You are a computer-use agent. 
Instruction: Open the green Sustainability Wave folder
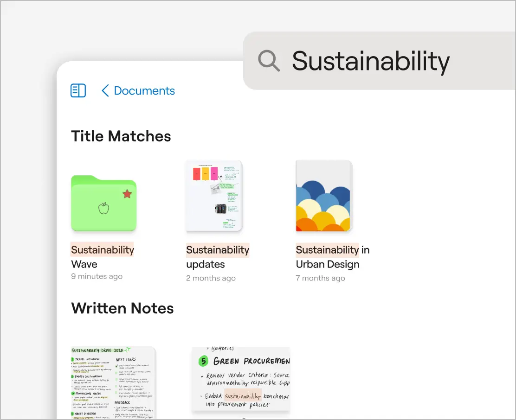[x=103, y=203]
